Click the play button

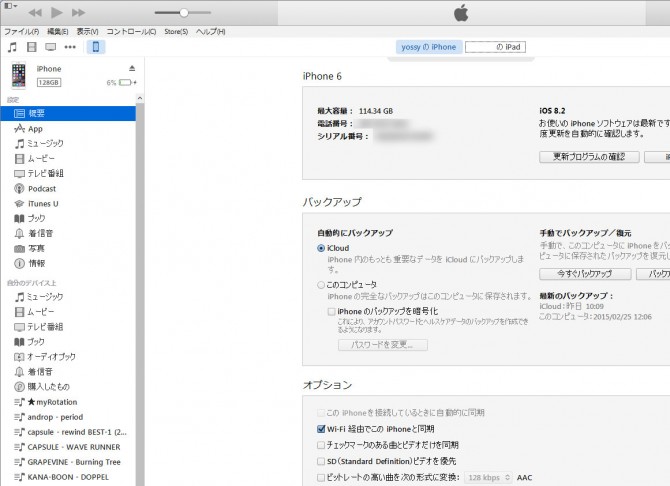(56, 12)
